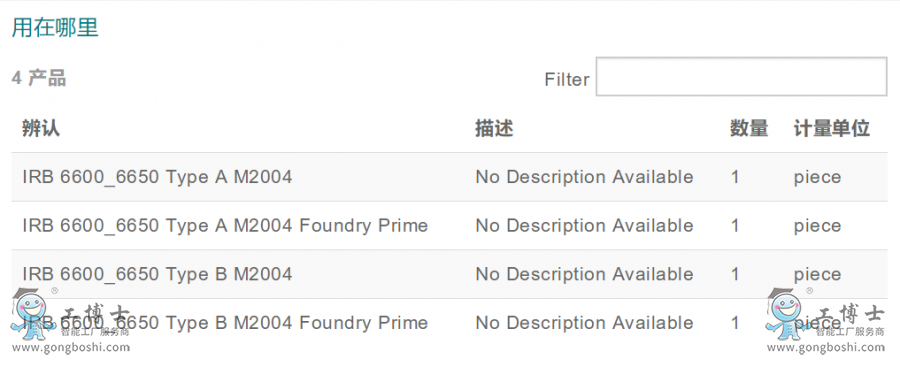
Task: Click the Filter label text
Action: click(x=567, y=79)
